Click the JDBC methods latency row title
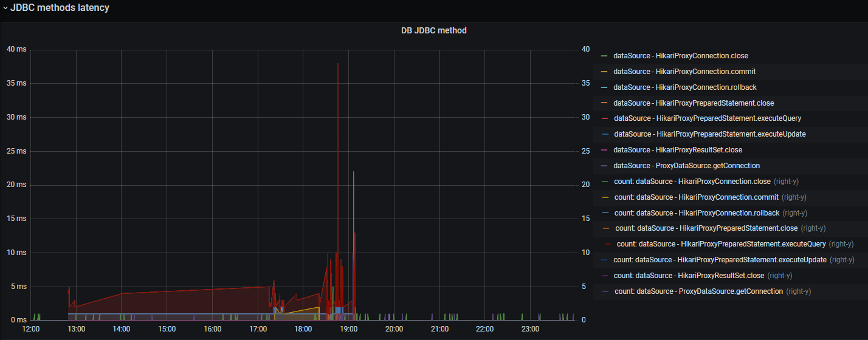The height and width of the screenshot is (340, 868). coord(60,8)
